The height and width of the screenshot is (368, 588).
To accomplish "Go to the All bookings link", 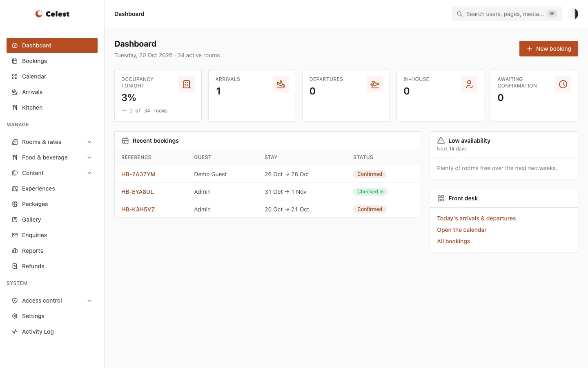I will click(454, 241).
